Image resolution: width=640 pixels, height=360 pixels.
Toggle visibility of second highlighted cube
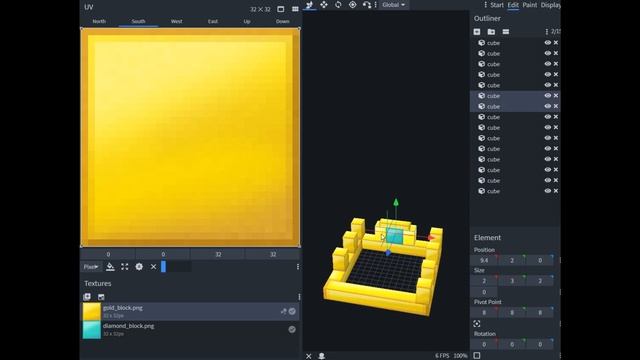[x=548, y=106]
